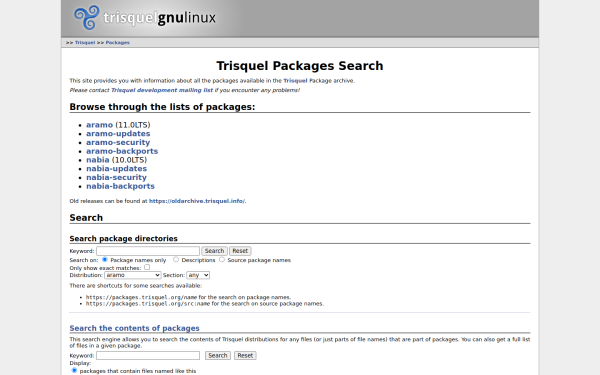Browse the aramo-security package list
The image size is (600, 375).
click(118, 142)
